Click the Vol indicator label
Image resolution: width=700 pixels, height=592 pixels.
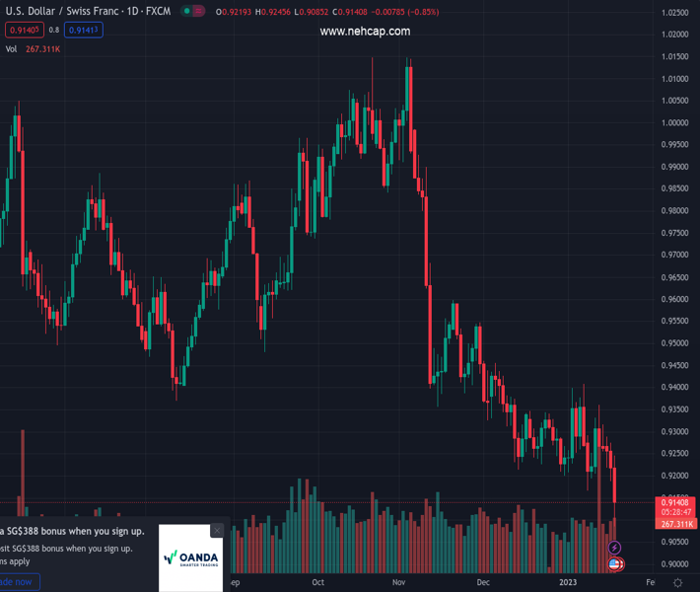[12, 48]
